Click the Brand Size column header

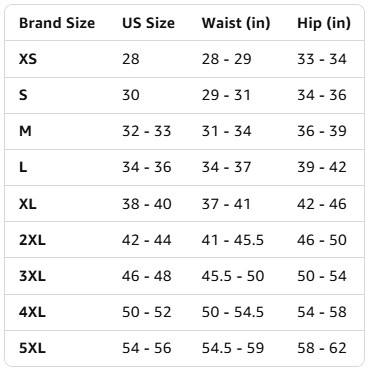57,23
